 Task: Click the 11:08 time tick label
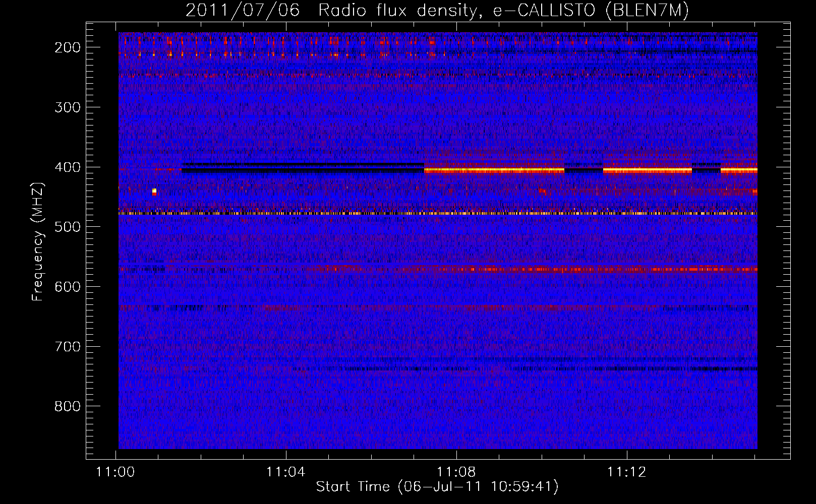(456, 472)
